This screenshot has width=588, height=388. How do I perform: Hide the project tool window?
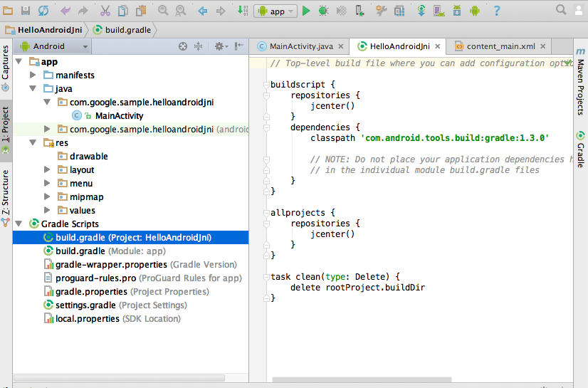[x=239, y=46]
